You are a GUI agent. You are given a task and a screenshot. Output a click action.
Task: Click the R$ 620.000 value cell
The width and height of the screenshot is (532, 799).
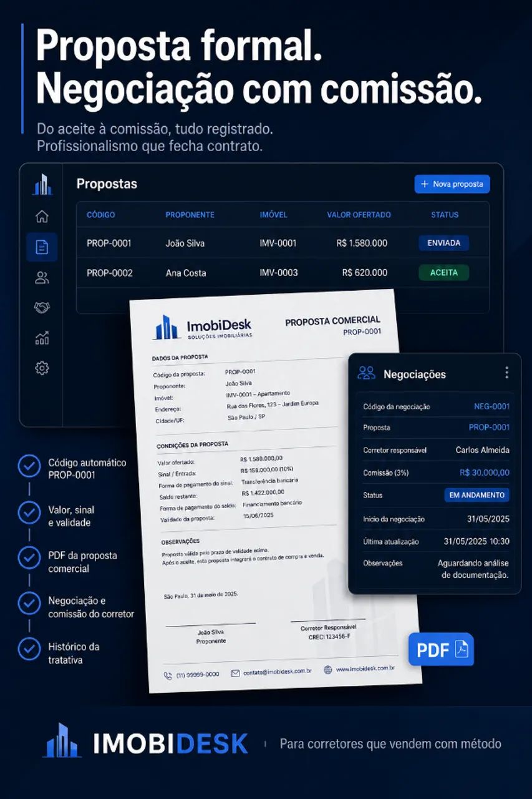point(365,273)
